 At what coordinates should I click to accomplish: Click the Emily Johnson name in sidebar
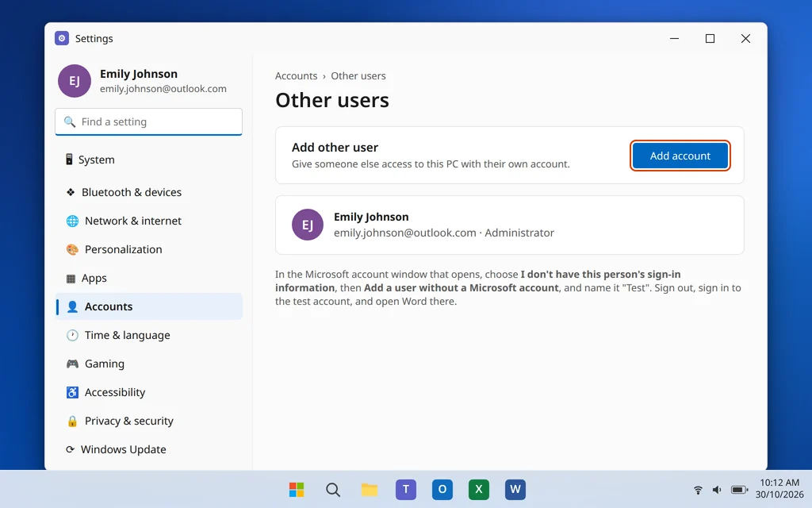tap(139, 74)
